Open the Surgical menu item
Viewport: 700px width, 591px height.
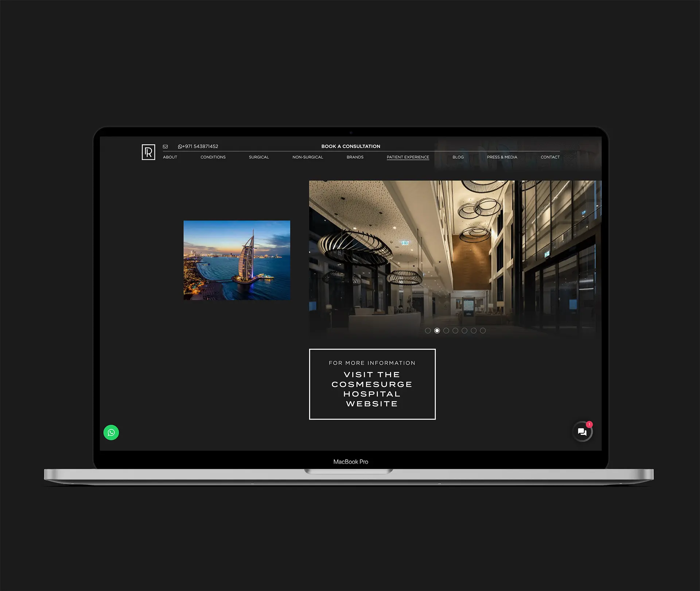click(259, 157)
